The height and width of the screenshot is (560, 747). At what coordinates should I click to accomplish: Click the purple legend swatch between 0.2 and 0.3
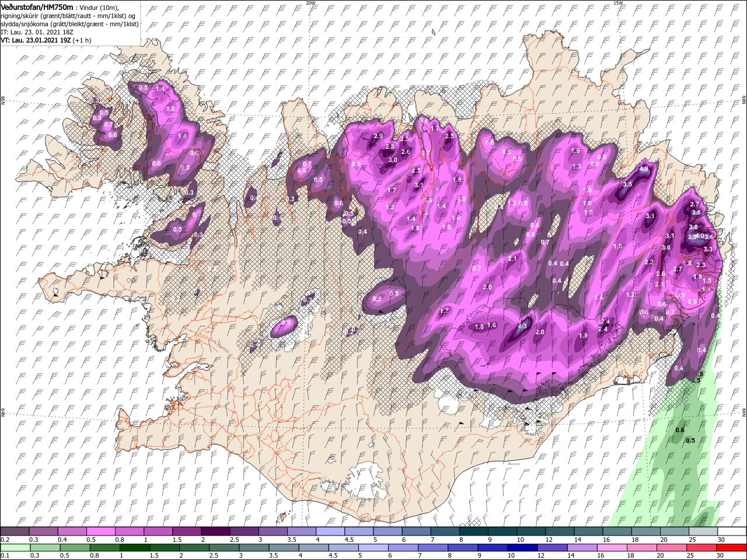pyautogui.click(x=15, y=531)
